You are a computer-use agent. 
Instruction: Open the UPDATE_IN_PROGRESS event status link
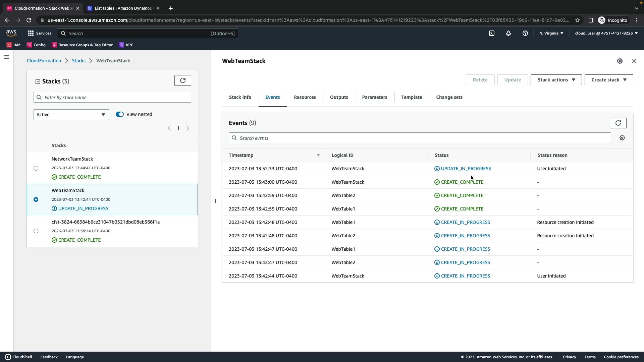tap(466, 169)
